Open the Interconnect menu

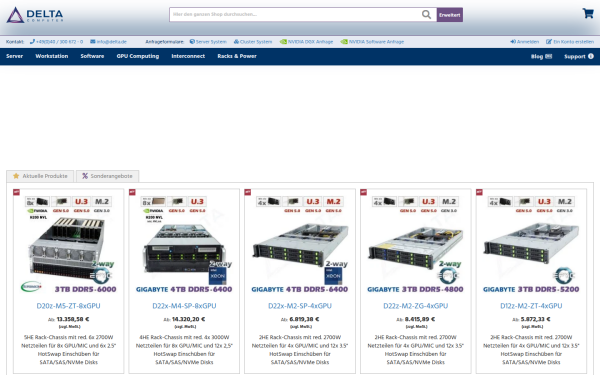[x=188, y=56]
